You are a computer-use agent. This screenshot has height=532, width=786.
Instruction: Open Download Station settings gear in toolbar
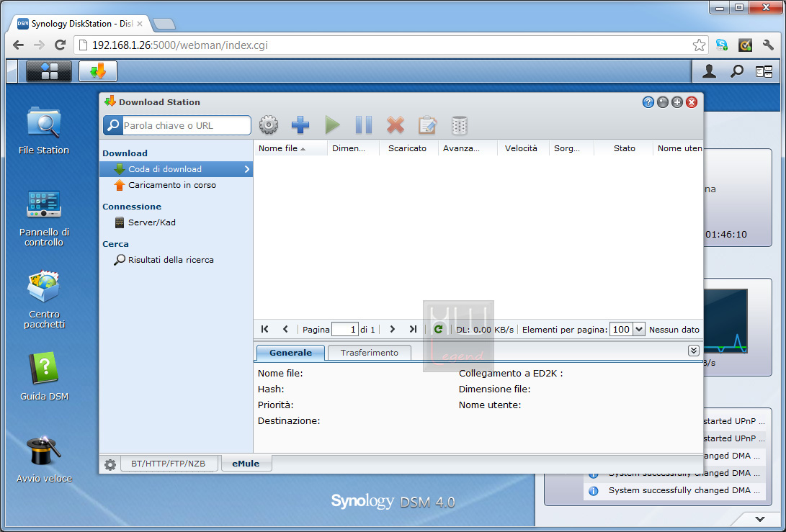pyautogui.click(x=269, y=125)
